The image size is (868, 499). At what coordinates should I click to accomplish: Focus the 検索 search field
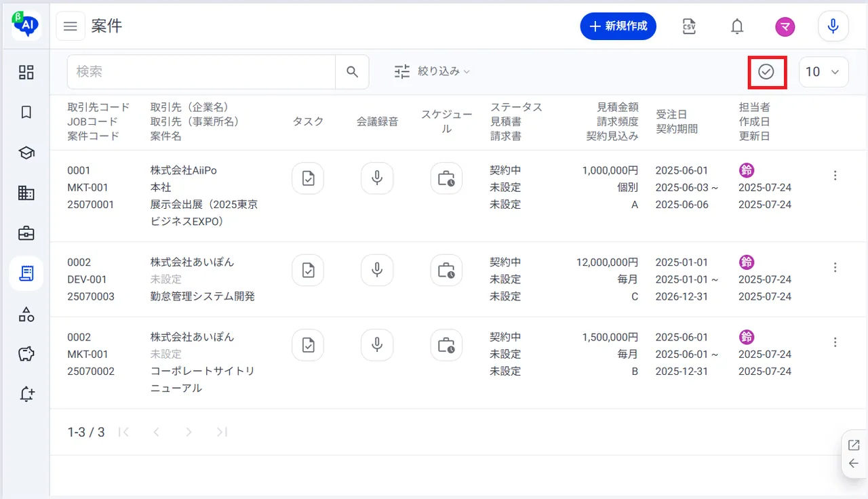201,72
